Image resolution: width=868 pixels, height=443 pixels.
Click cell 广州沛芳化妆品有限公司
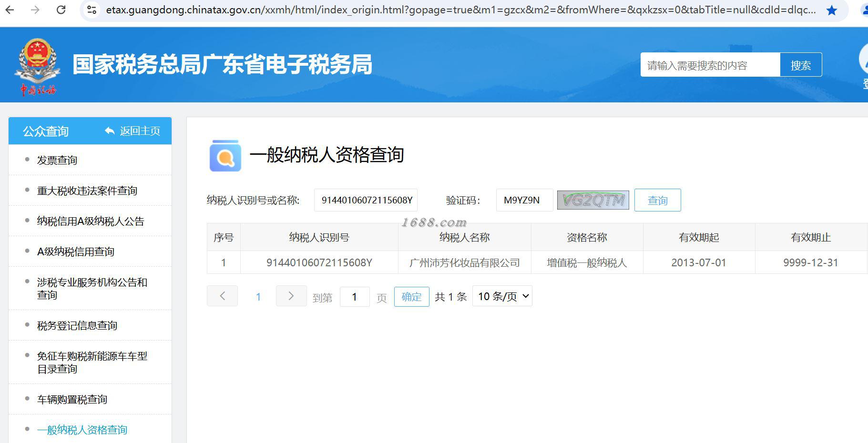click(x=465, y=262)
